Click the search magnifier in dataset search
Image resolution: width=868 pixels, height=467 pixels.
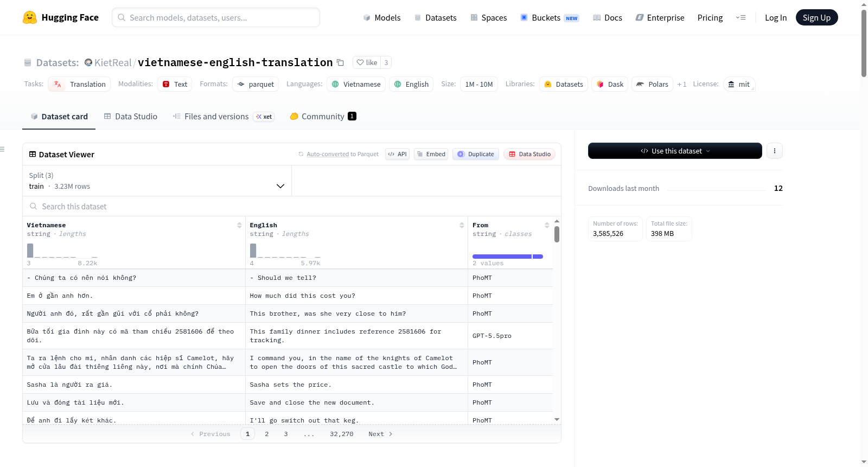click(x=34, y=206)
